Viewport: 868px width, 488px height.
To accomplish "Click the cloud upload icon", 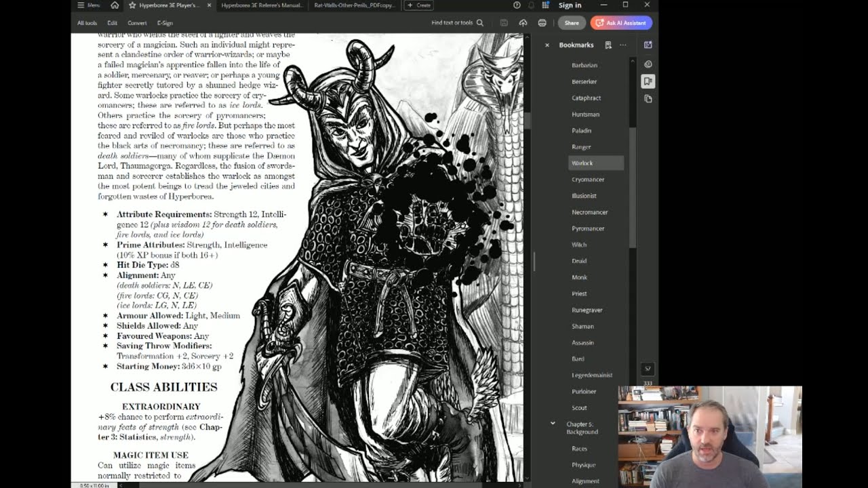I will (523, 23).
